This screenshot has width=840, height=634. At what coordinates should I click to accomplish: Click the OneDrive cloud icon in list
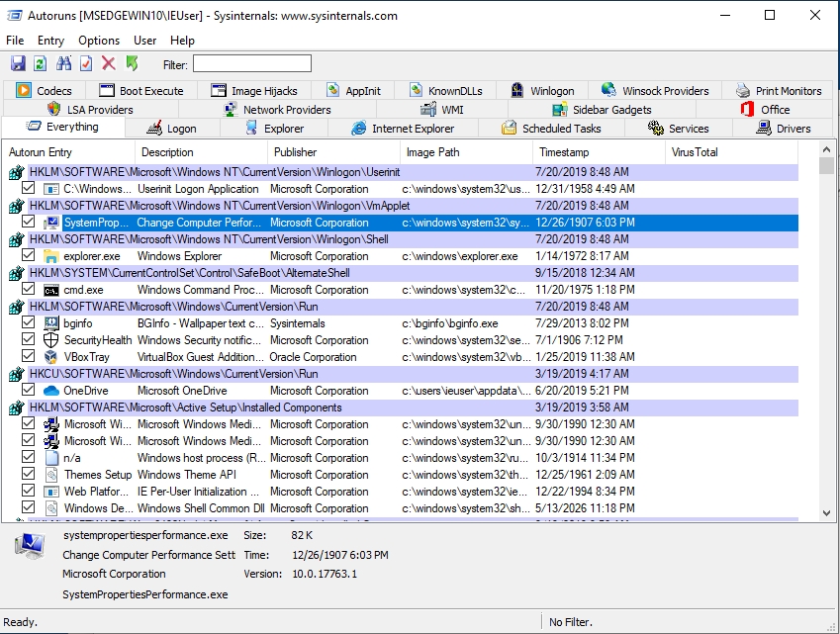tap(51, 391)
